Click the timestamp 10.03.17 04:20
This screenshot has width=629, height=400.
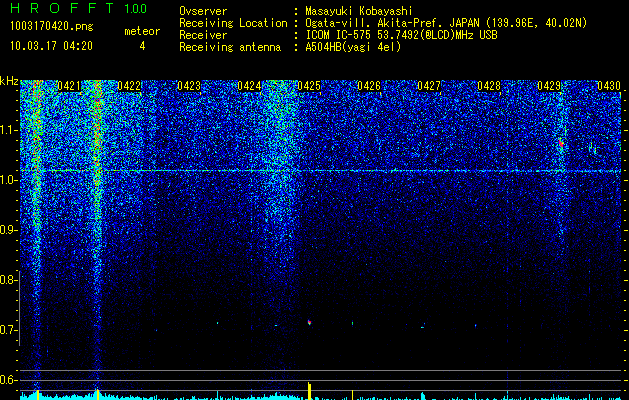click(x=51, y=46)
